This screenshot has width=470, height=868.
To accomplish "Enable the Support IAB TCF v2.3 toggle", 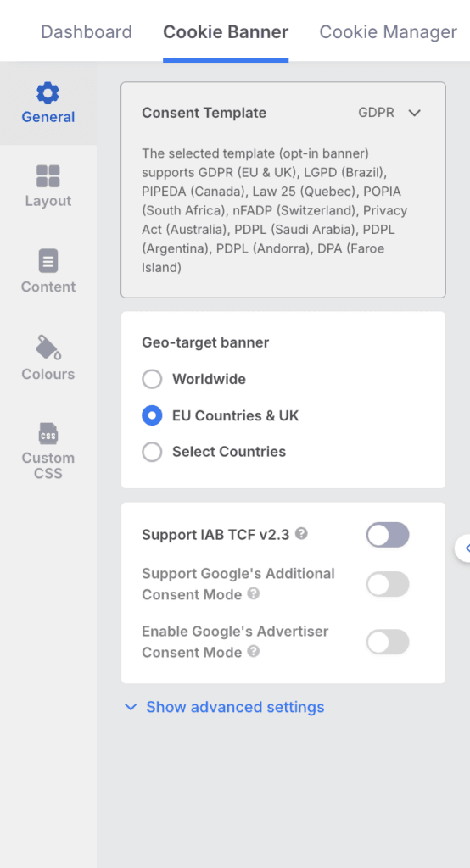I will click(388, 535).
